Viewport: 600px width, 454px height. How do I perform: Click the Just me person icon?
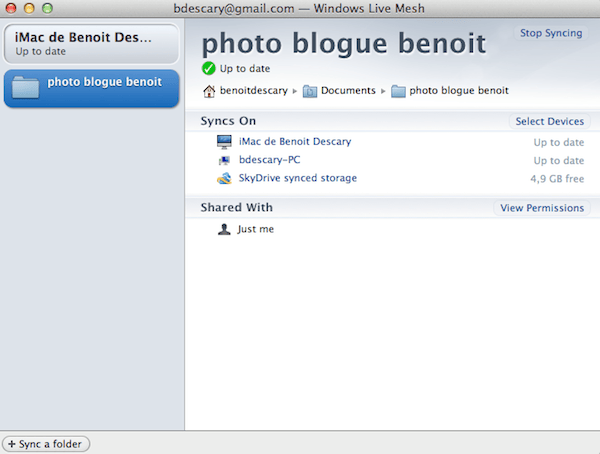click(x=224, y=229)
